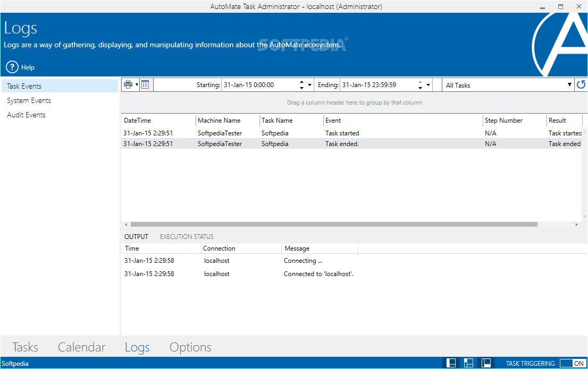Increment the Ending date with up arrow
The height and width of the screenshot is (369, 588).
(x=420, y=82)
